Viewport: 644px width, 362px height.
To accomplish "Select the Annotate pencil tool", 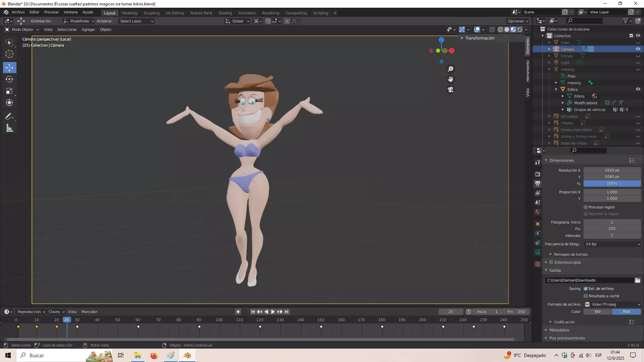I will pyautogui.click(x=9, y=117).
